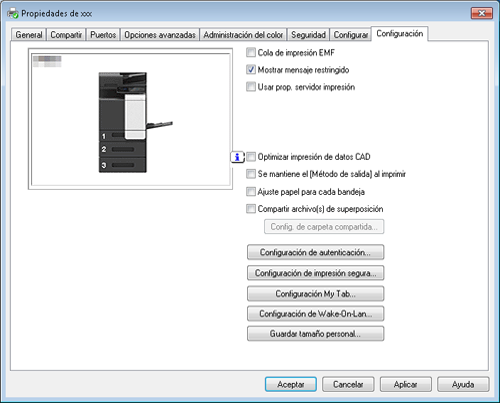Check Se mantiene el Método de salida al imprimir
This screenshot has width=500, height=403.
coord(251,174)
